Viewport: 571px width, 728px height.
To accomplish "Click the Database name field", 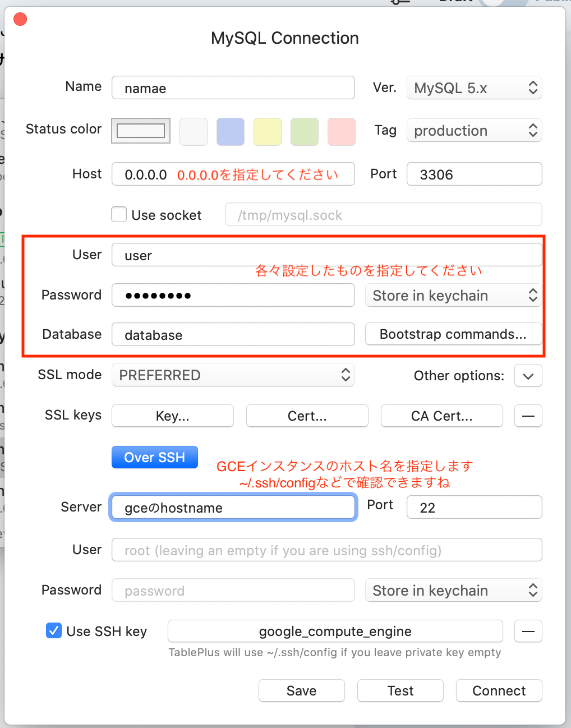I will click(x=233, y=334).
